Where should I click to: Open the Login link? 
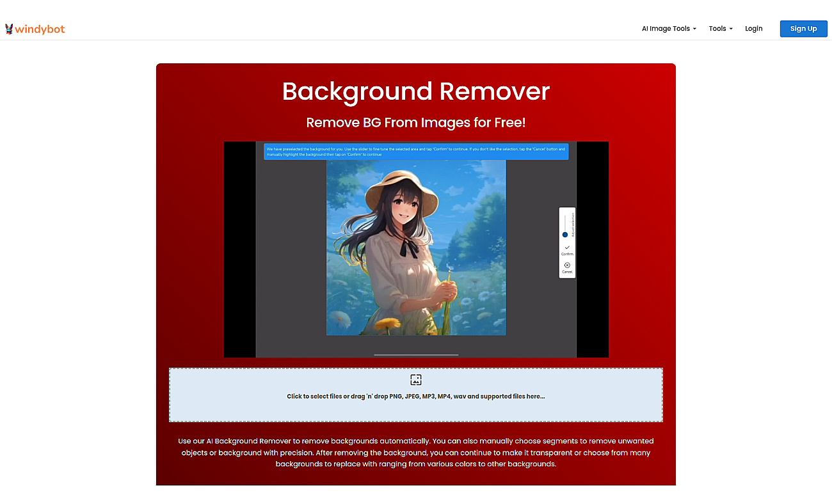pyautogui.click(x=754, y=29)
